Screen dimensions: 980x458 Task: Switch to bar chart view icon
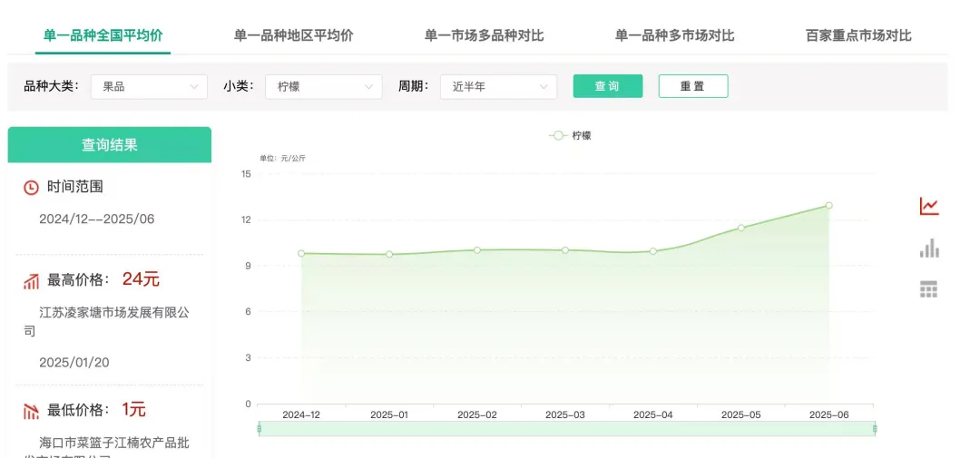pos(928,248)
